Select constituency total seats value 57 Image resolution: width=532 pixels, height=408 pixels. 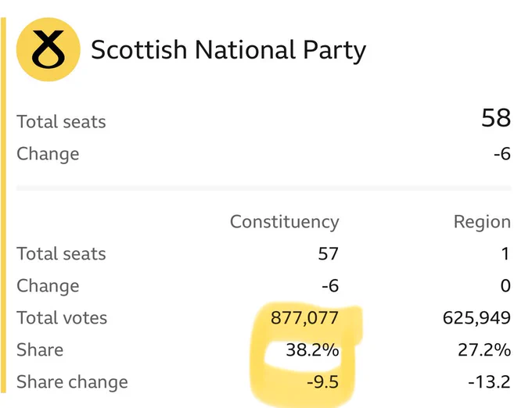pos(328,253)
